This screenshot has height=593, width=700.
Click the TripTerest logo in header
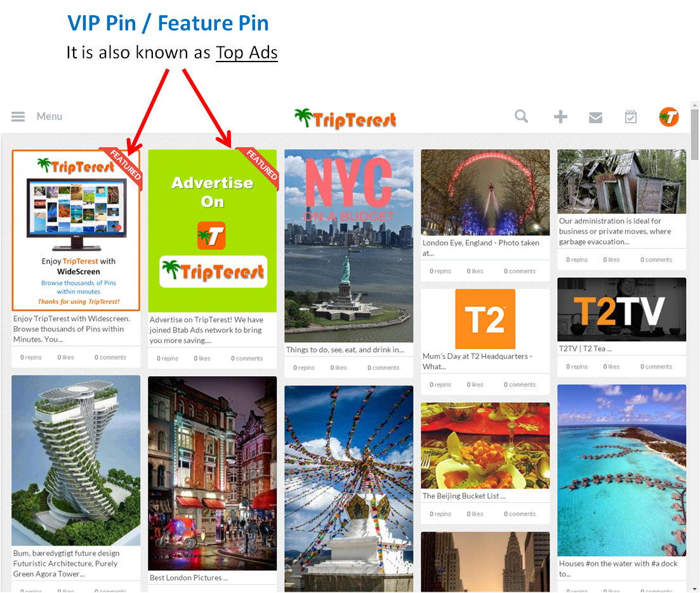[x=345, y=118]
